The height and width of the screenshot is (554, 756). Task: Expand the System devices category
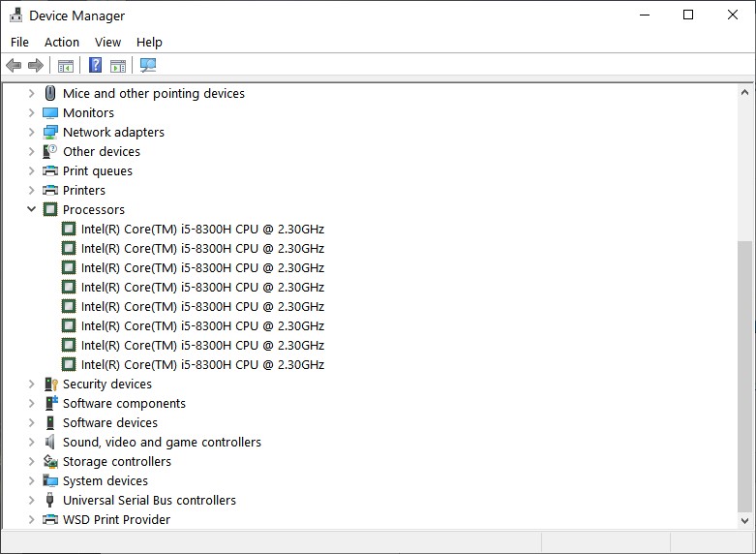(31, 481)
